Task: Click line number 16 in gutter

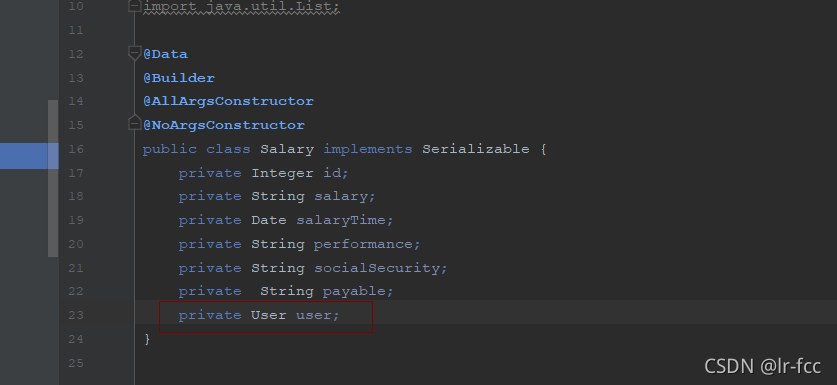Action: click(76, 149)
